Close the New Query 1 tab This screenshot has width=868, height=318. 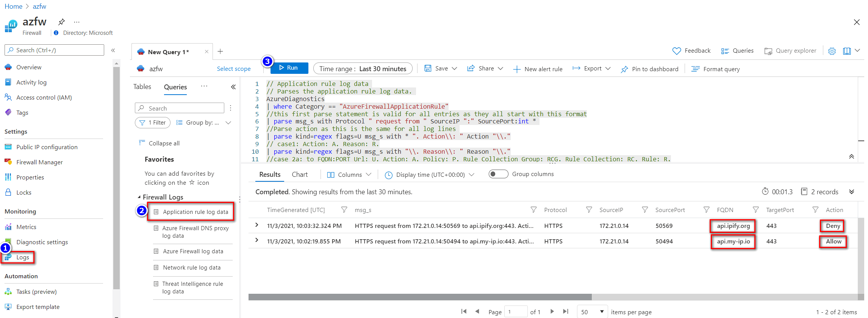pyautogui.click(x=206, y=52)
